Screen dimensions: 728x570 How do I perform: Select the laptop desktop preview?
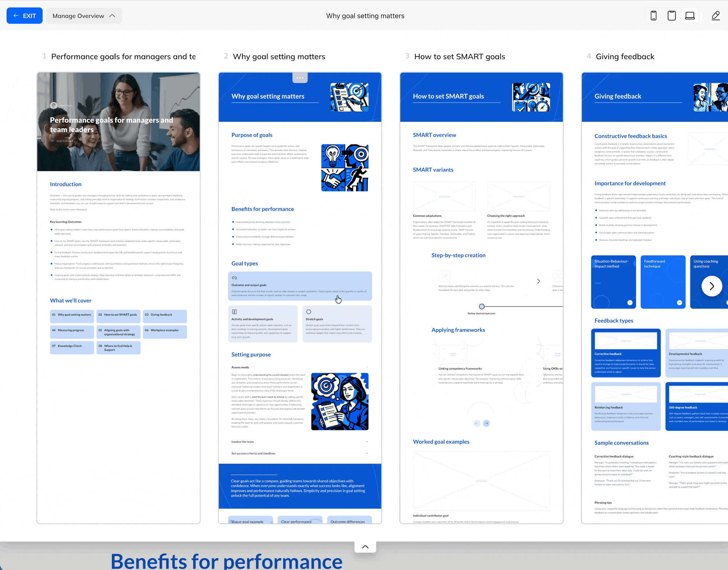click(690, 16)
